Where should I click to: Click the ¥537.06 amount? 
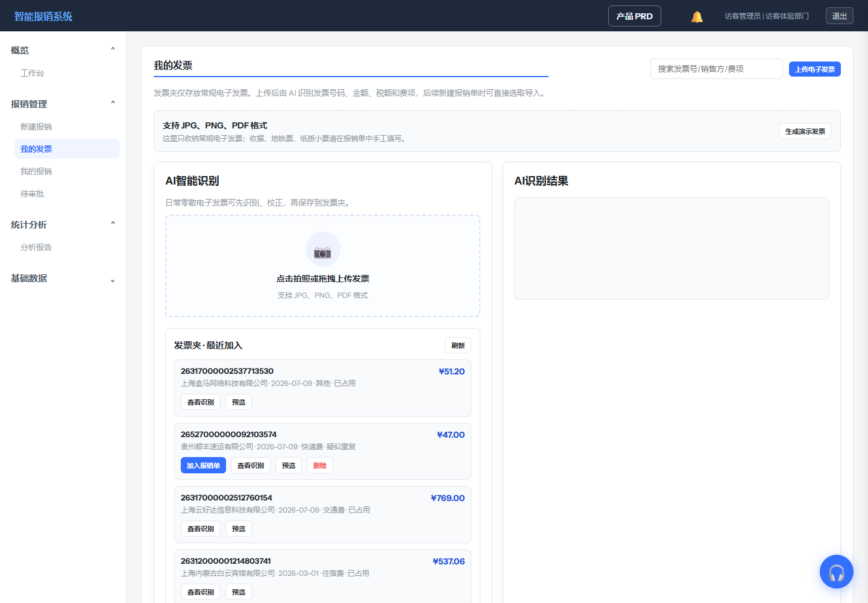pyautogui.click(x=449, y=561)
